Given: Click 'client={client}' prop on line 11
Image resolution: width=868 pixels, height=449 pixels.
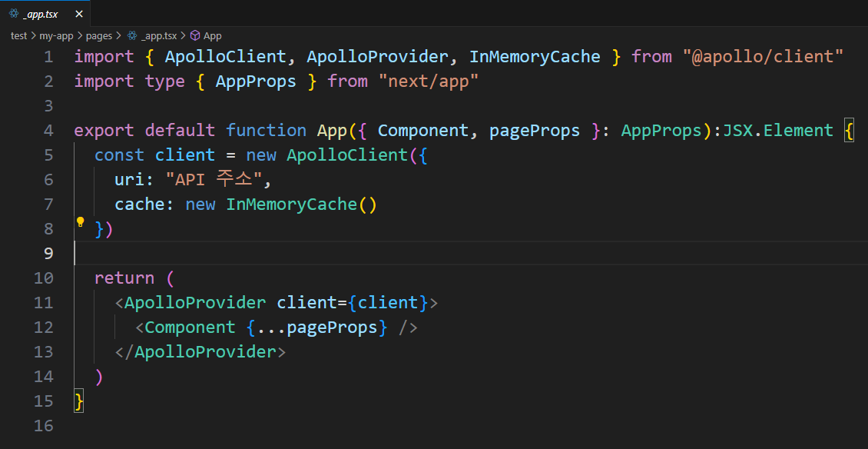Looking at the screenshot, I should click(x=352, y=303).
